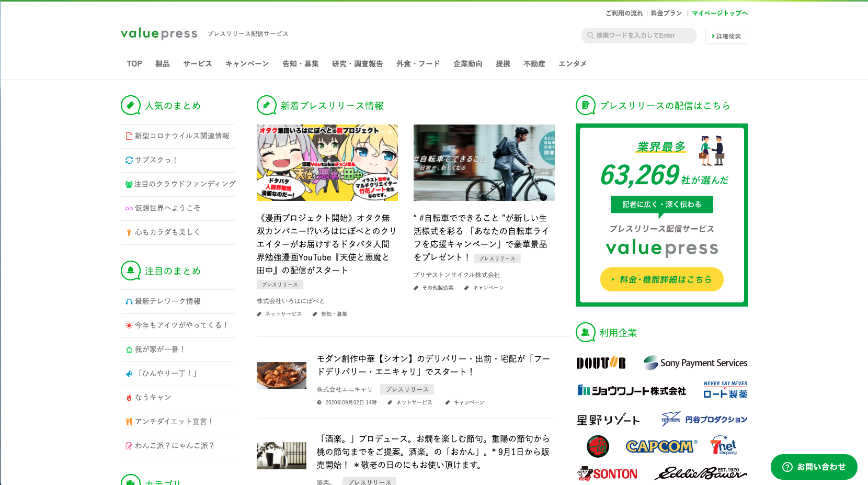Click the tag icon beside 人気のまとめ
This screenshot has height=485, width=868.
tap(131, 105)
